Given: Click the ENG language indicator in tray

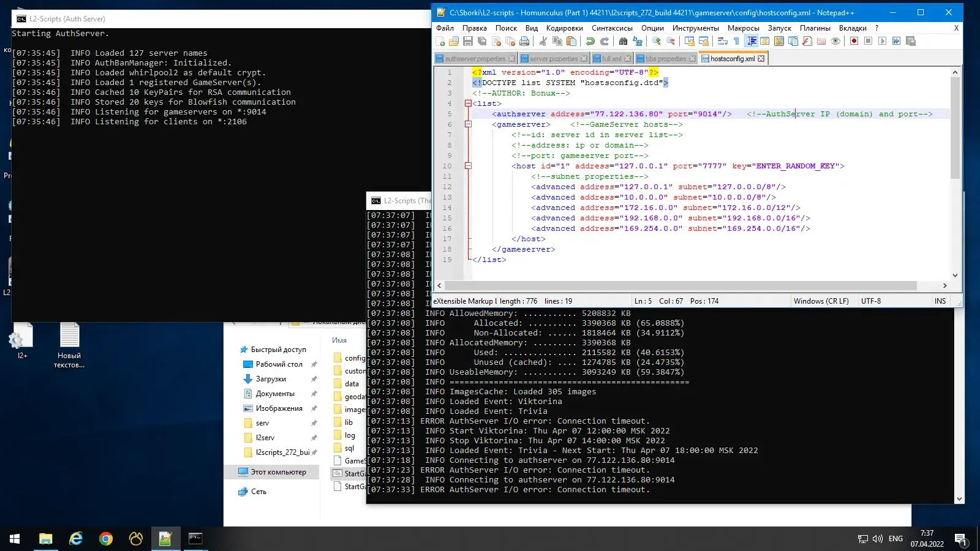Looking at the screenshot, I should [895, 539].
